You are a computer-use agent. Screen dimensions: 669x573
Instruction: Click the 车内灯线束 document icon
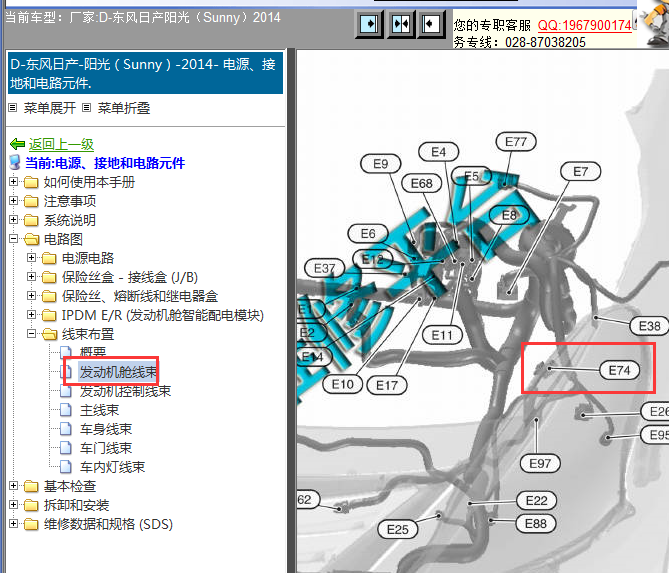66,467
